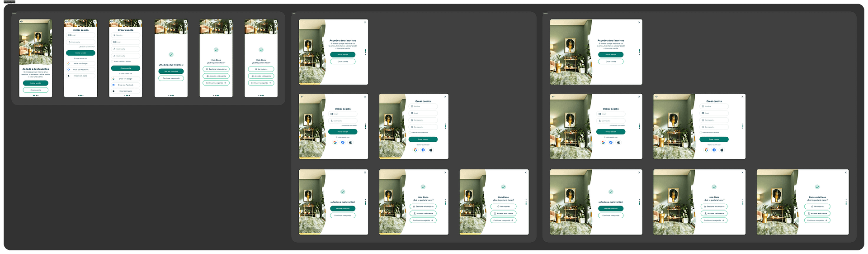The height and width of the screenshot is (254, 868).
Task: Click Google icon on desktop Iniciar sesión card
Action: tap(603, 142)
